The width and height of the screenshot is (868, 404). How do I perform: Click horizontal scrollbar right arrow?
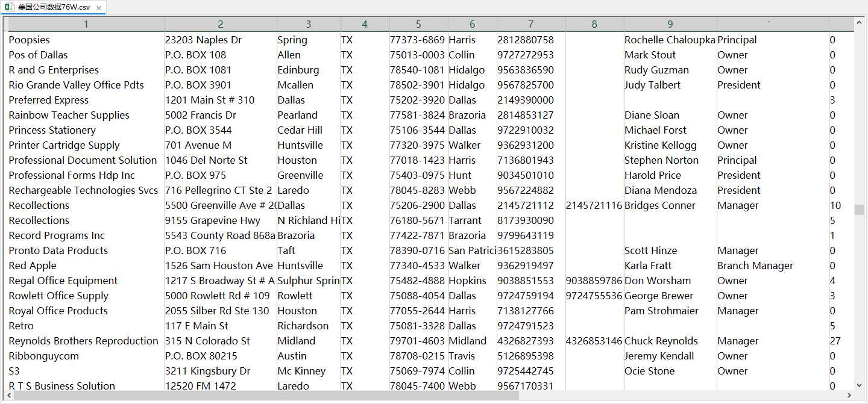(849, 396)
